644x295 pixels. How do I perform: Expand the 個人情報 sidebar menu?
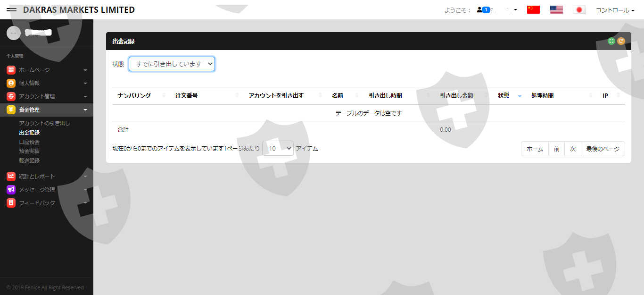pos(46,83)
